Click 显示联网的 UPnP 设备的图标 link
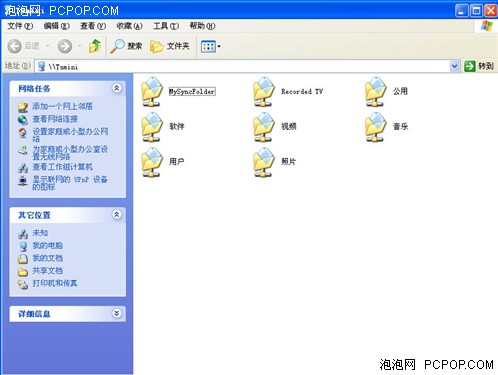The height and width of the screenshot is (375, 498). (70, 183)
